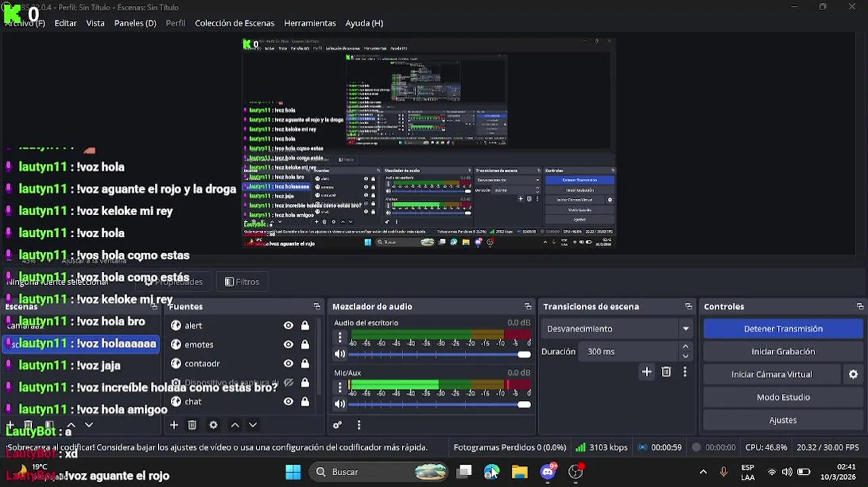Hide the chat source with its eye icon

pos(289,401)
